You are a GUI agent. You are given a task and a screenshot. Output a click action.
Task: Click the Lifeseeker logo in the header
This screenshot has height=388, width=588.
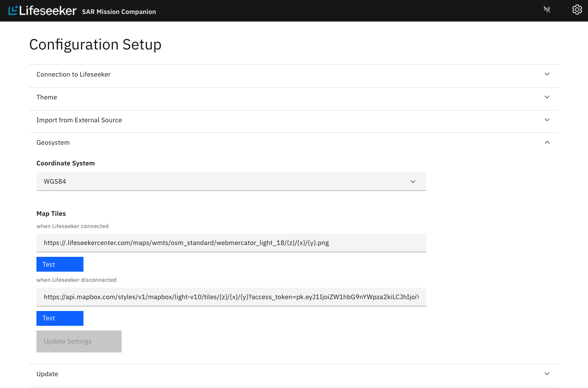click(x=42, y=10)
